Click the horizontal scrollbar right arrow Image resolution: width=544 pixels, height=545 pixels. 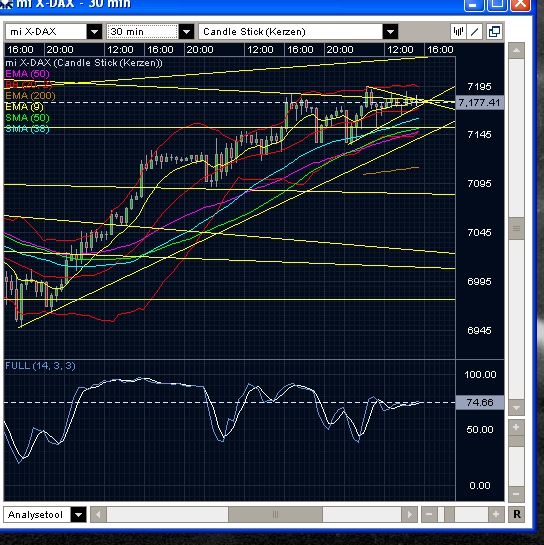(x=409, y=514)
